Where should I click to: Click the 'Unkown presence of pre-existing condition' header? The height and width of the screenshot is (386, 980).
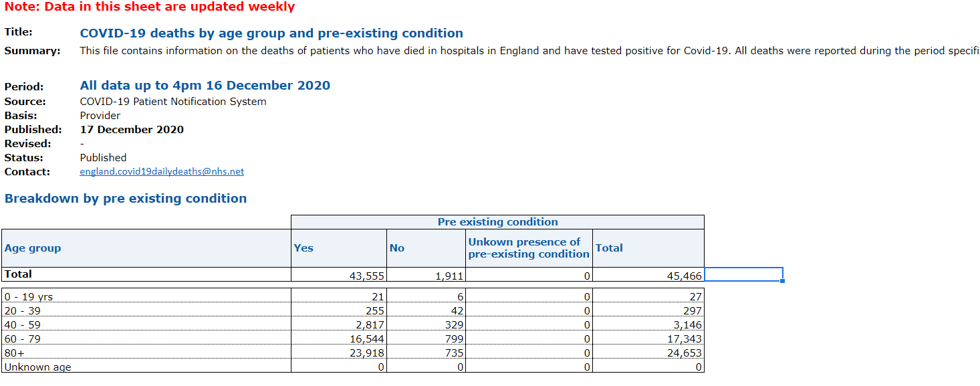pos(528,248)
